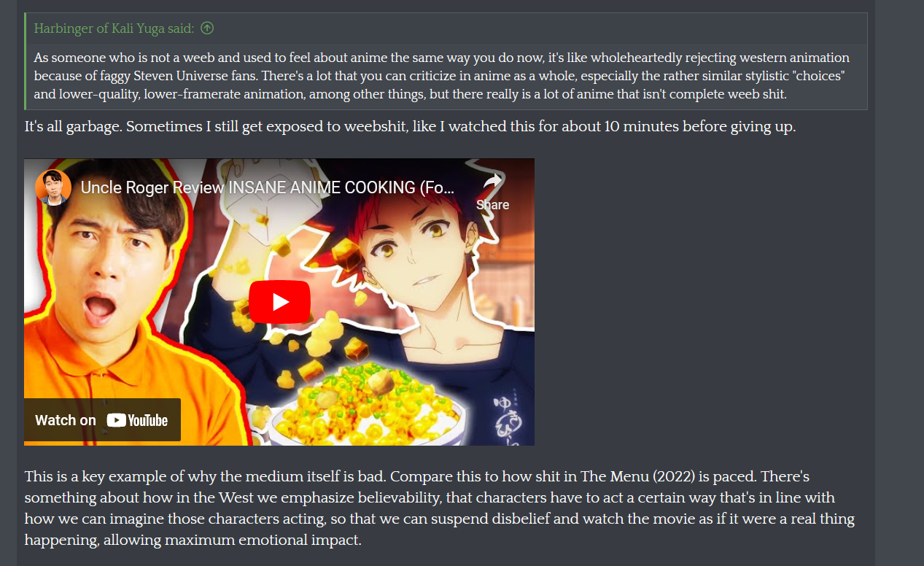
Task: Click the 'This is a key example' paragraph
Action: (439, 508)
